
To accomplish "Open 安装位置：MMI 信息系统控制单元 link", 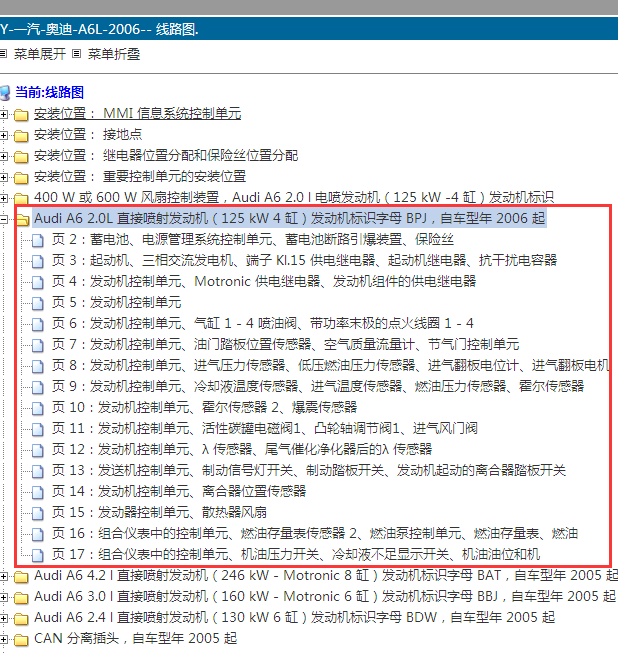I will click(137, 113).
